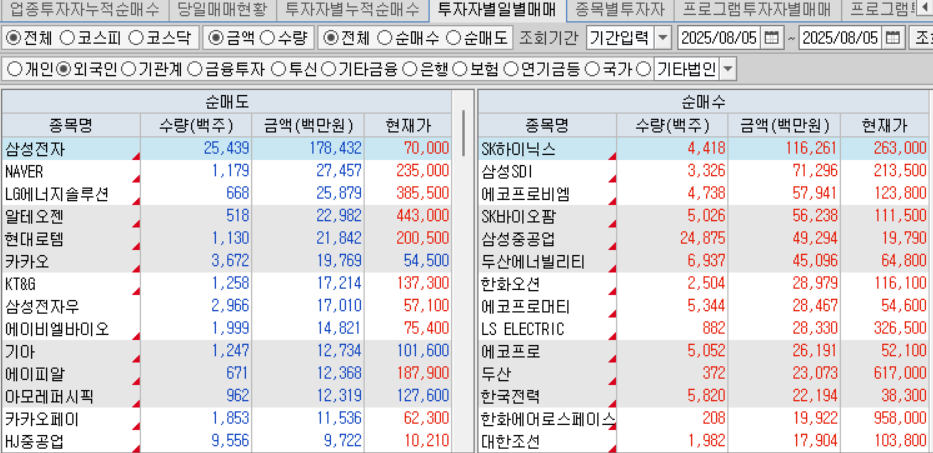Sort 순매도 table by 수량(백주) header
The image size is (933, 453).
point(196,126)
